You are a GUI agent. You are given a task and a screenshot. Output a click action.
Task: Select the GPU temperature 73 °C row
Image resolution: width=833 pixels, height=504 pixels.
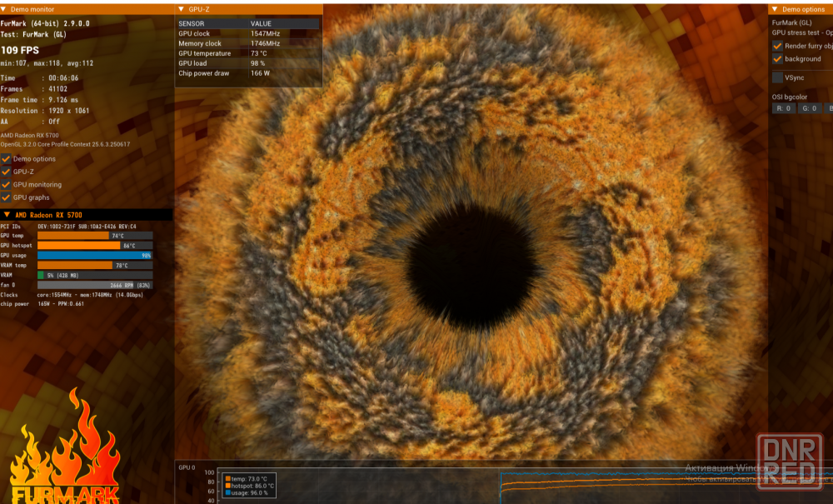pos(248,53)
